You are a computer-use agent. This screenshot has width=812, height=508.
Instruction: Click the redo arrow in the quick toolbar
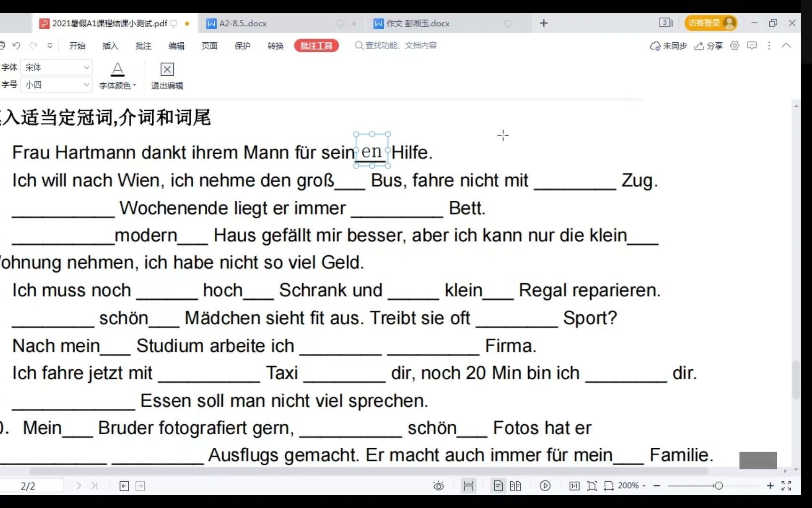point(33,46)
